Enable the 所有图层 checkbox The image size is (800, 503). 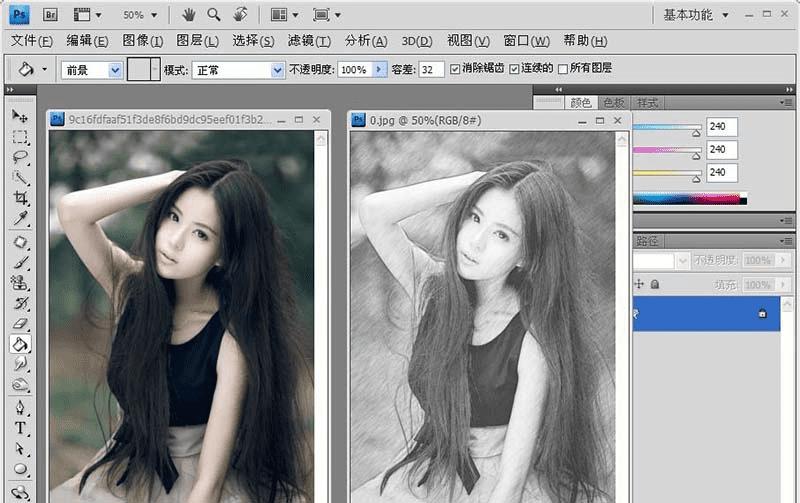(563, 69)
